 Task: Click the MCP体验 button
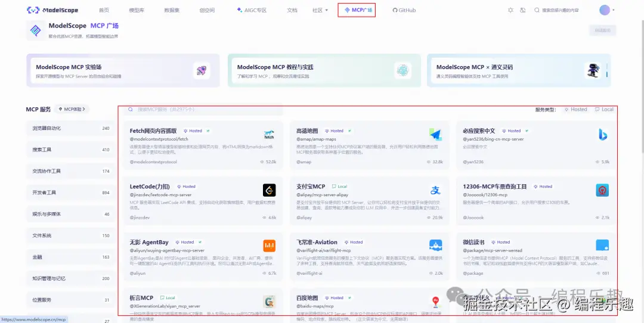72,109
